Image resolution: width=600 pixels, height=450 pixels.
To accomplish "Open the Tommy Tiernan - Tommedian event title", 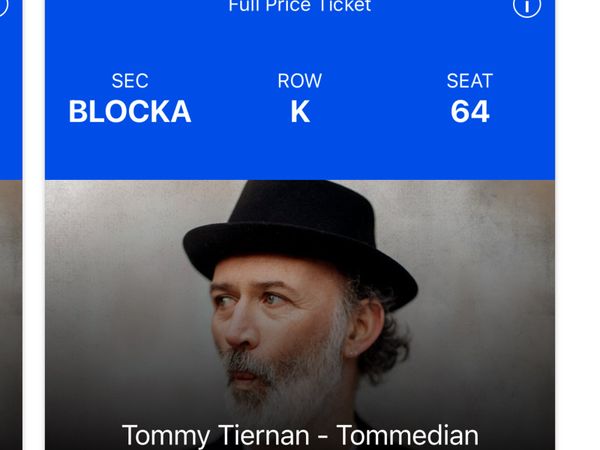I will point(300,435).
